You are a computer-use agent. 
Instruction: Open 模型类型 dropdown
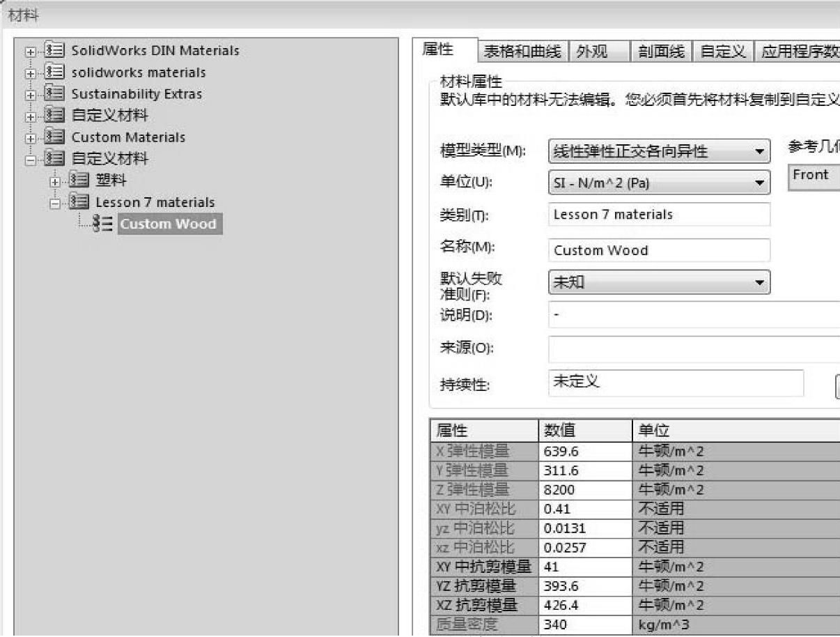(x=659, y=151)
